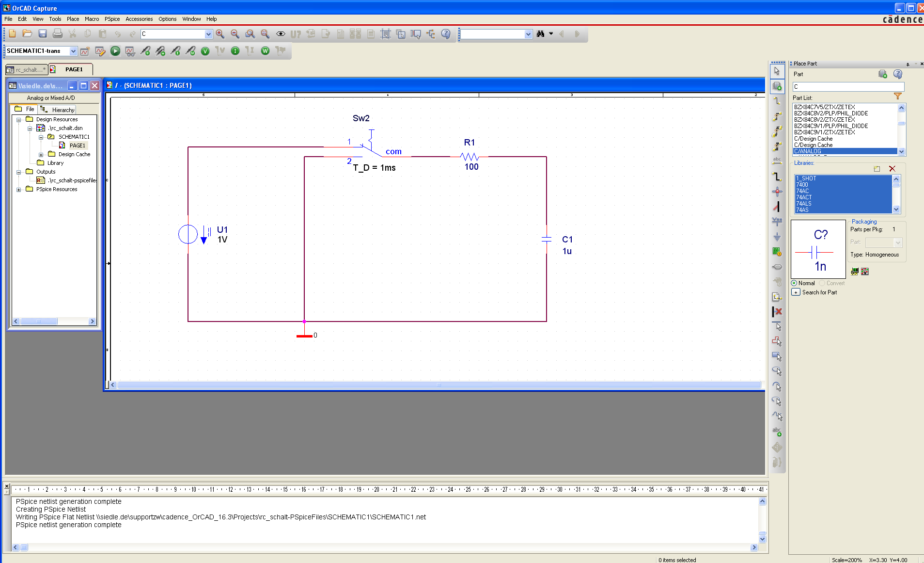This screenshot has width=924, height=563.
Task: Pick the Place Net Alias tool
Action: [x=777, y=161]
